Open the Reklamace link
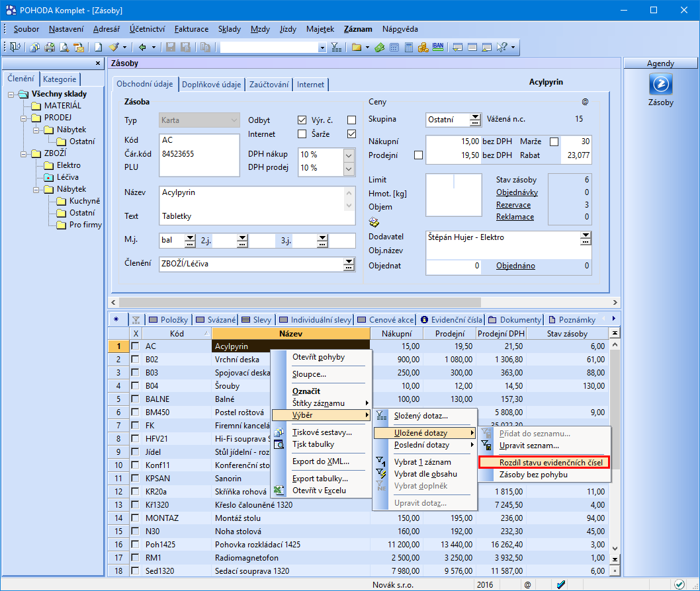Screen dimensions: 700x591 point(515,217)
